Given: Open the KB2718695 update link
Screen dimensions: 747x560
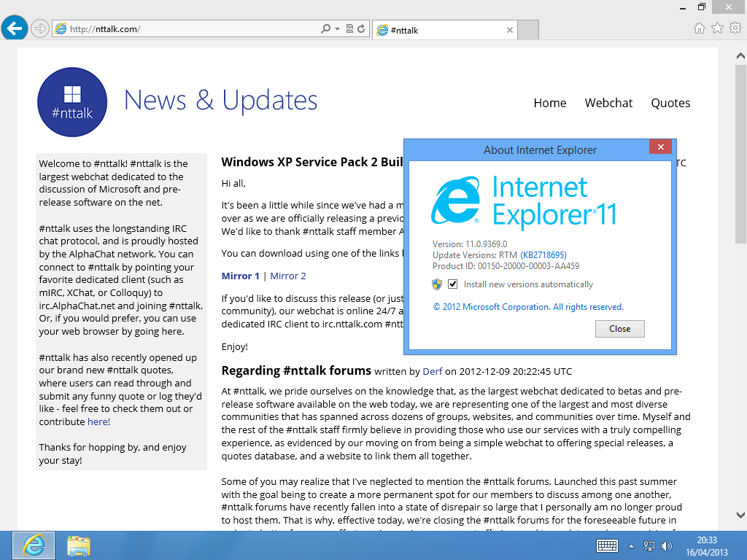Looking at the screenshot, I should [543, 255].
